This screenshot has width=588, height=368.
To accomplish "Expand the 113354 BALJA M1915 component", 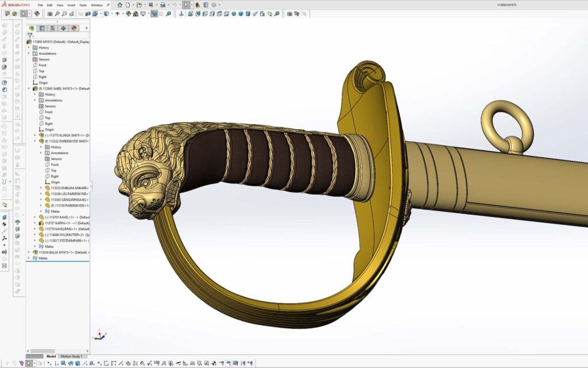I will 29,252.
